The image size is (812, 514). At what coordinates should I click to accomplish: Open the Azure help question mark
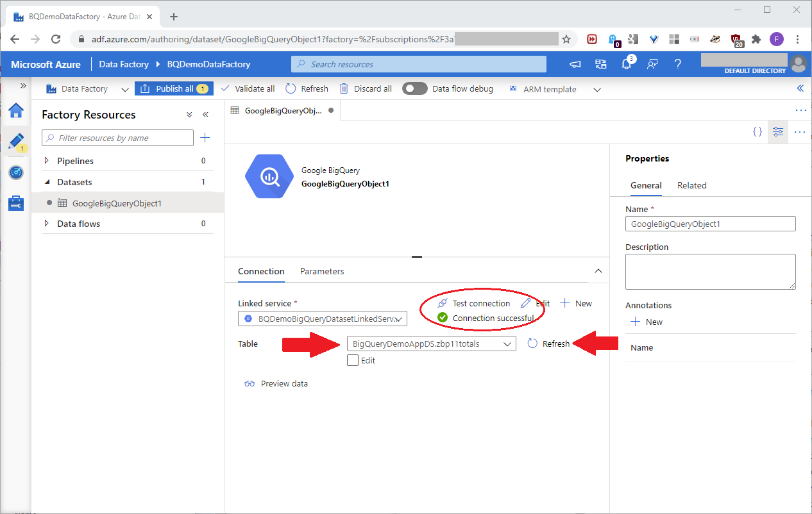click(x=677, y=64)
